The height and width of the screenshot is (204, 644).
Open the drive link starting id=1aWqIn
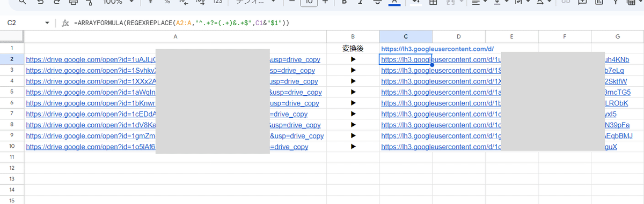point(91,92)
